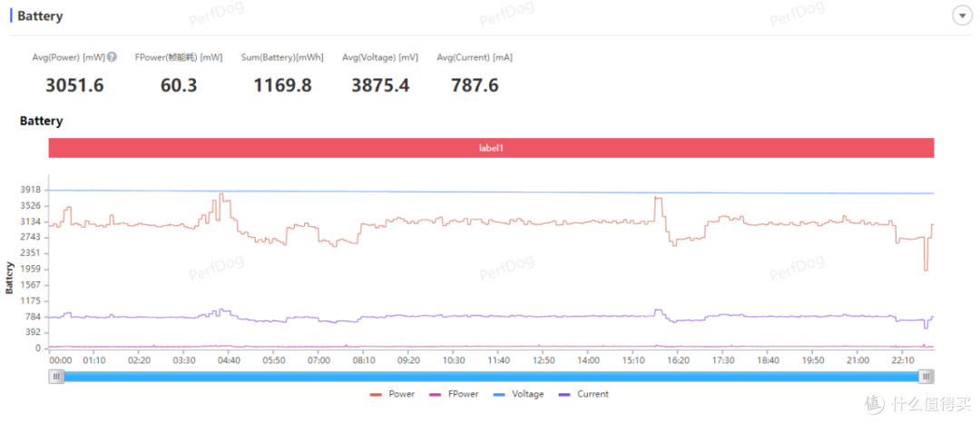Toggle the Power series in the chart legend

[x=392, y=394]
